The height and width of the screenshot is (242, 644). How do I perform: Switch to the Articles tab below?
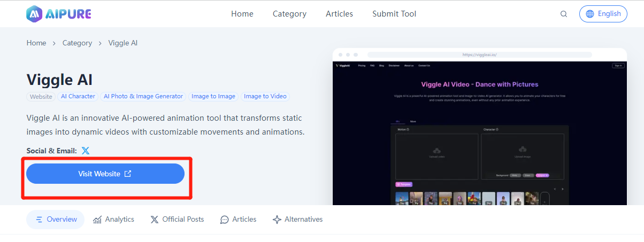coord(239,220)
